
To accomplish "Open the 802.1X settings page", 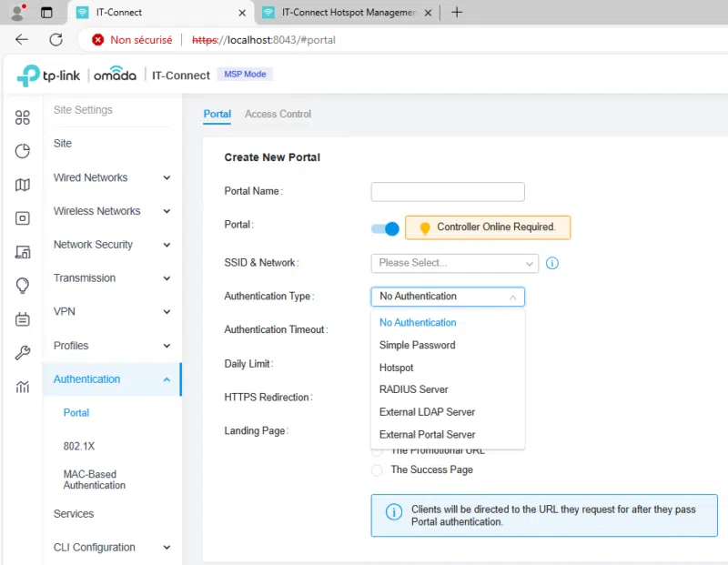I will [x=77, y=447].
